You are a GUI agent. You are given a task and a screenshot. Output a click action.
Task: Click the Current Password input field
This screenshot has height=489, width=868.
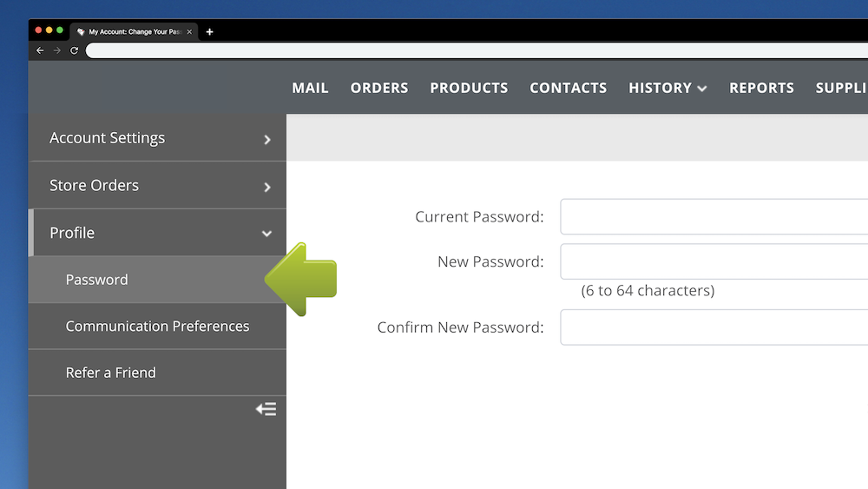tap(714, 216)
